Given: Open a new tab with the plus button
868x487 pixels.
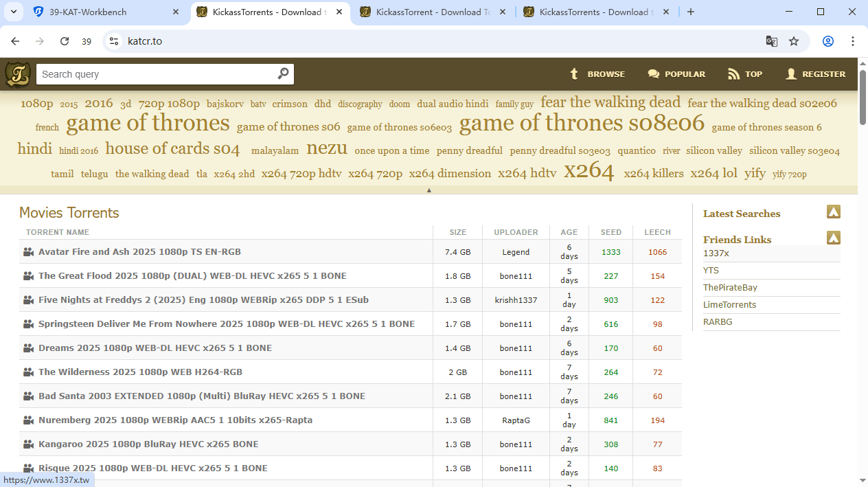Looking at the screenshot, I should point(691,12).
